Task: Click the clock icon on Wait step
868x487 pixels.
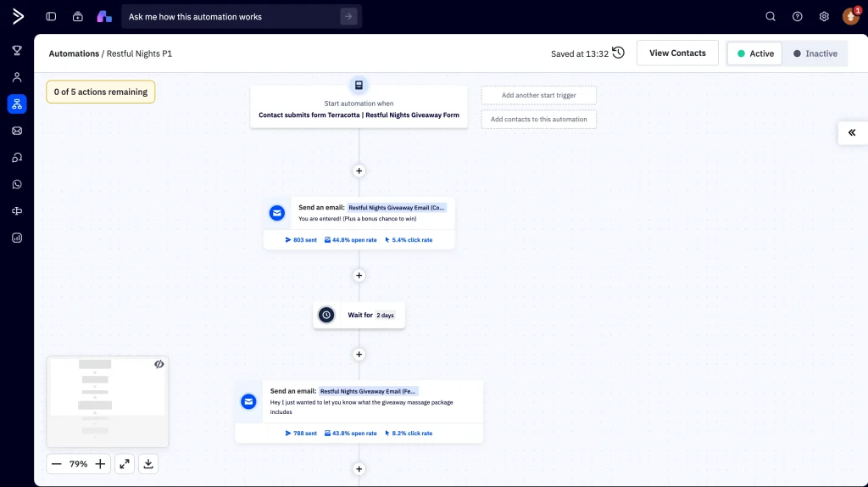Action: pyautogui.click(x=326, y=315)
